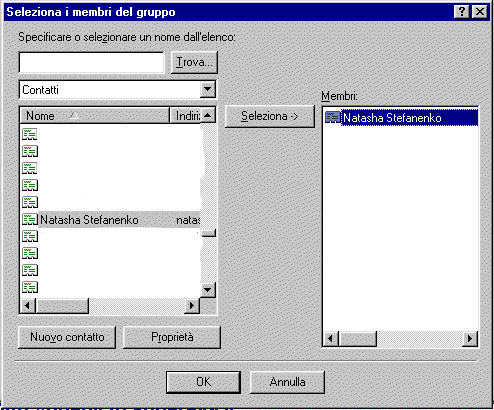
Task: Sort contacts by the Nome column header
Action: (x=95, y=116)
